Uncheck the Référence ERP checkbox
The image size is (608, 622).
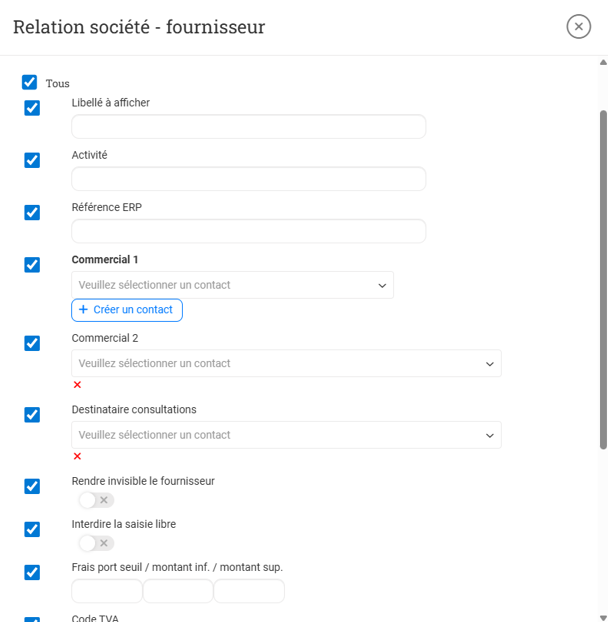tap(32, 212)
